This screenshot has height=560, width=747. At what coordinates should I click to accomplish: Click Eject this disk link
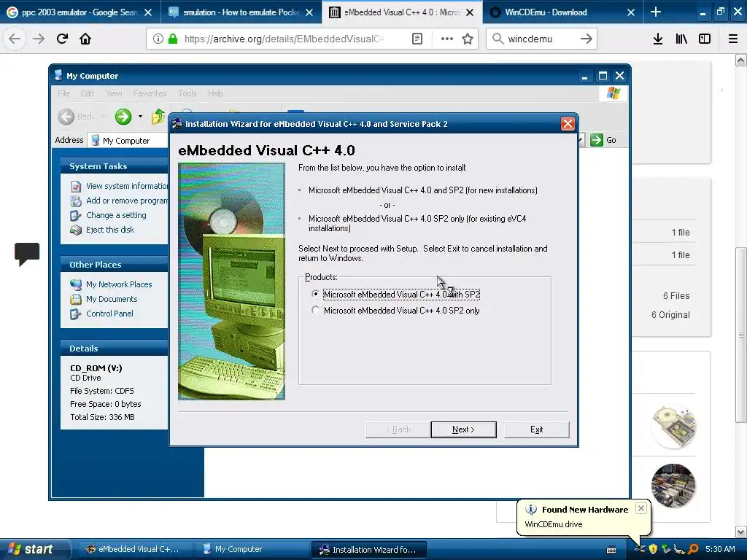click(110, 230)
